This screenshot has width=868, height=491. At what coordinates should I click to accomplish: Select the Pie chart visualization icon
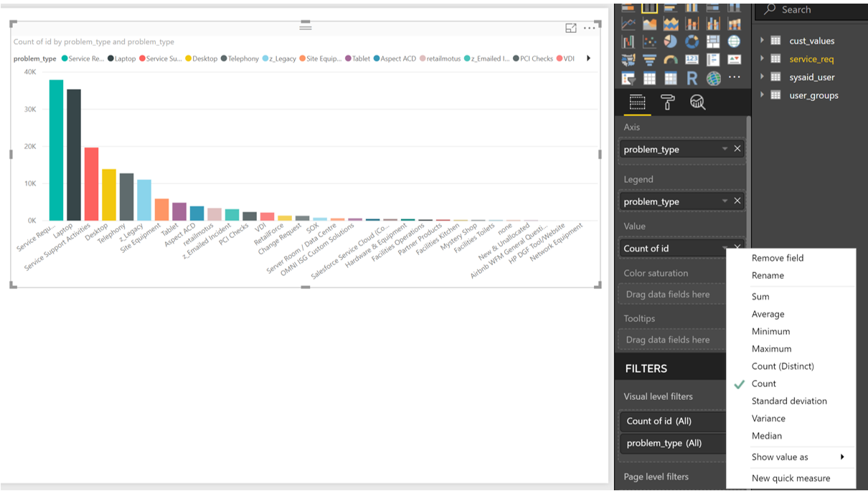[x=671, y=42]
